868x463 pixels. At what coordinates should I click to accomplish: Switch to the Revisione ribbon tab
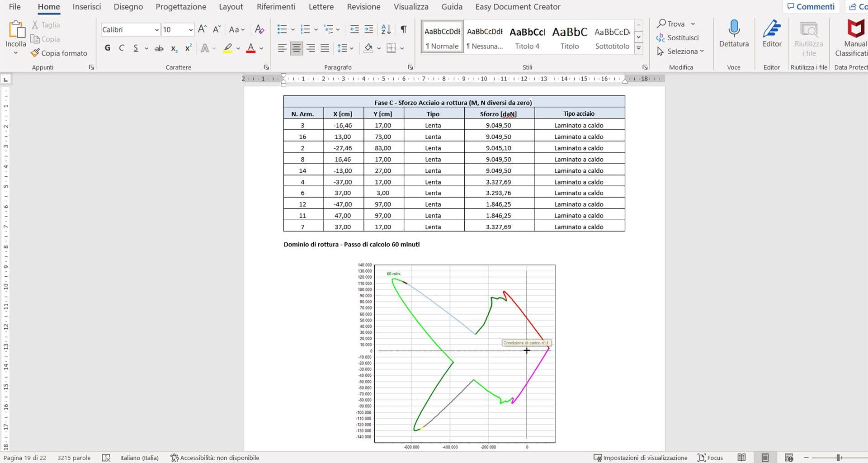click(x=363, y=7)
